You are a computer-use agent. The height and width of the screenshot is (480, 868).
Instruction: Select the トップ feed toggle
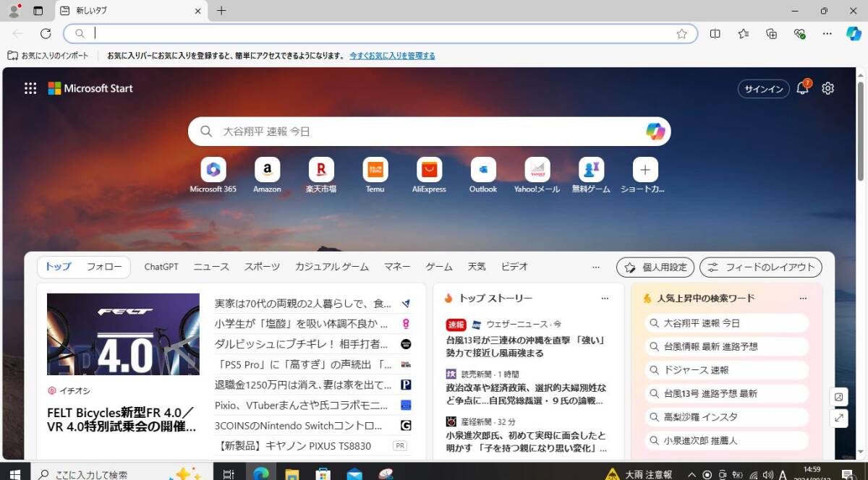click(x=59, y=267)
